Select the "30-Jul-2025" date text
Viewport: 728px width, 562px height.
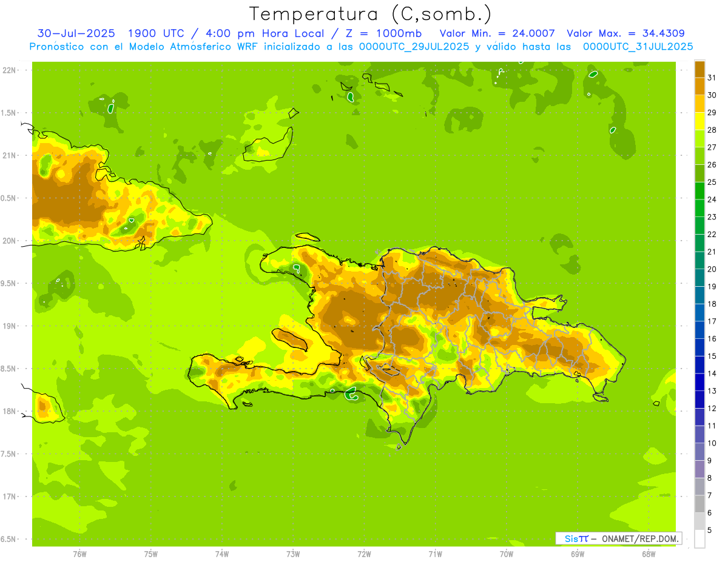[x=76, y=33]
